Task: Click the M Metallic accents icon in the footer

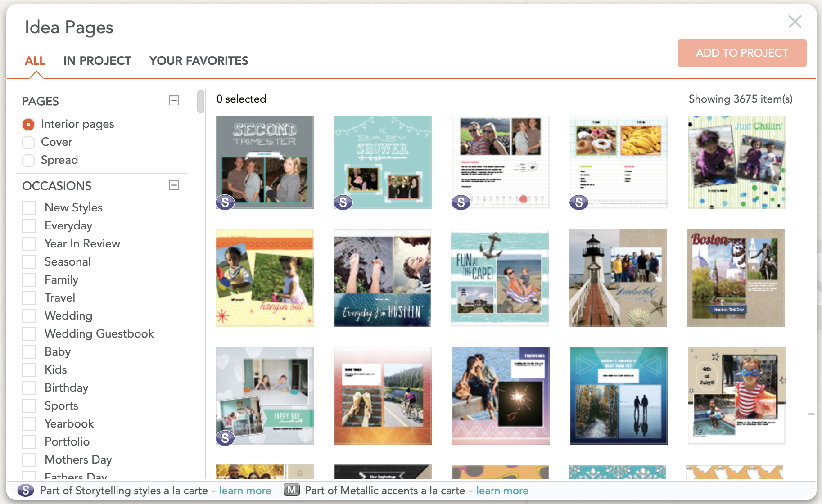Action: [291, 490]
